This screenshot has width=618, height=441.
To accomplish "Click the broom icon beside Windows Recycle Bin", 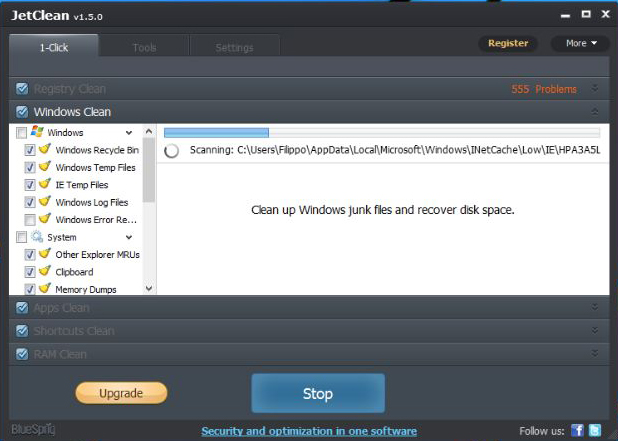I will 45,149.
